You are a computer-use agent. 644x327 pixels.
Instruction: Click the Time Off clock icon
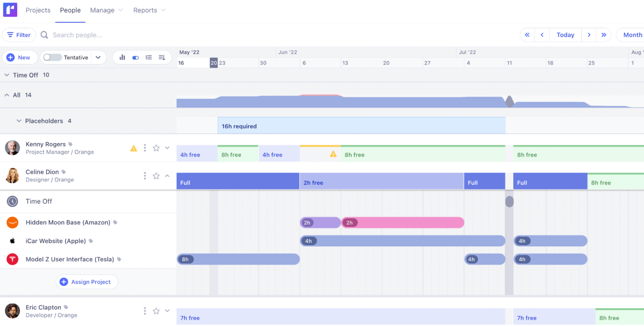coord(12,201)
